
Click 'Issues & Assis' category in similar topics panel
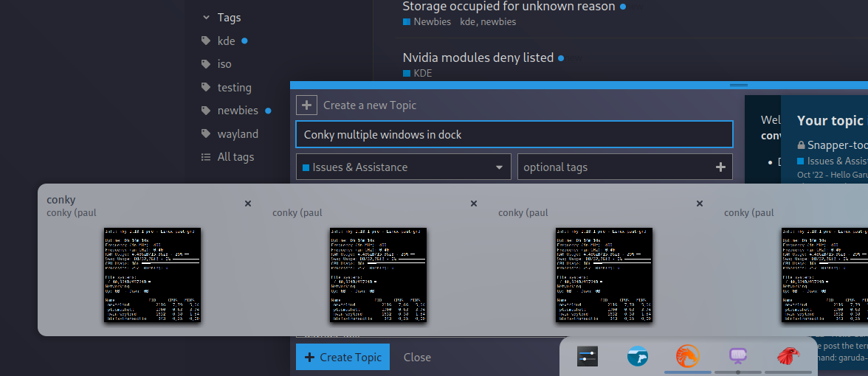tap(833, 161)
